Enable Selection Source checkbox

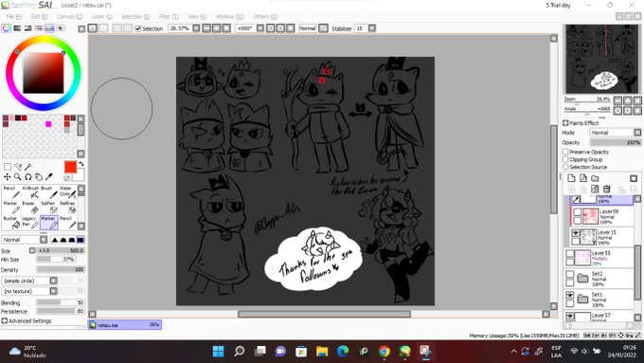pyautogui.click(x=565, y=167)
